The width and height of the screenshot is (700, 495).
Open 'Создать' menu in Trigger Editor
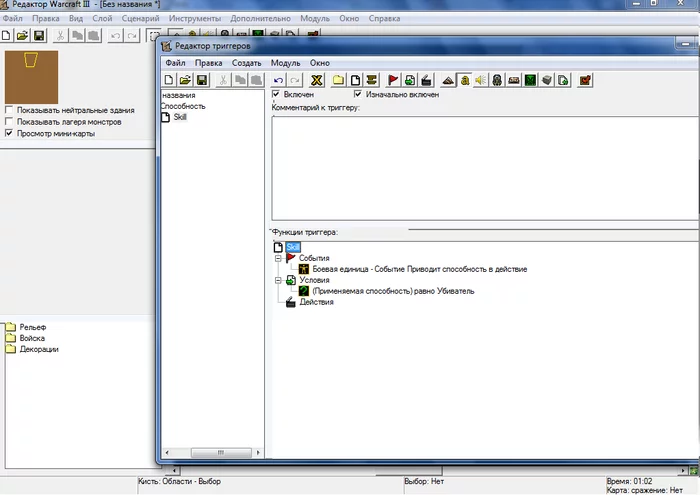pyautogui.click(x=246, y=63)
